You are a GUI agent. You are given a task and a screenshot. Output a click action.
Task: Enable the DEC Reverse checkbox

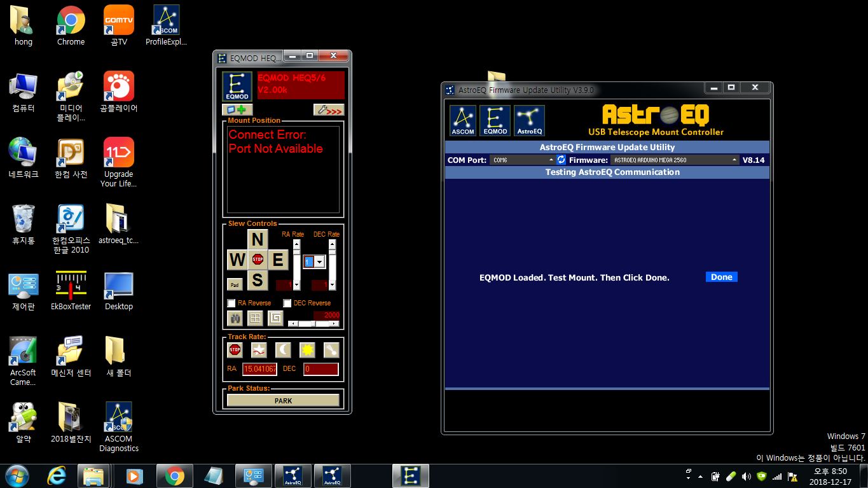point(287,303)
